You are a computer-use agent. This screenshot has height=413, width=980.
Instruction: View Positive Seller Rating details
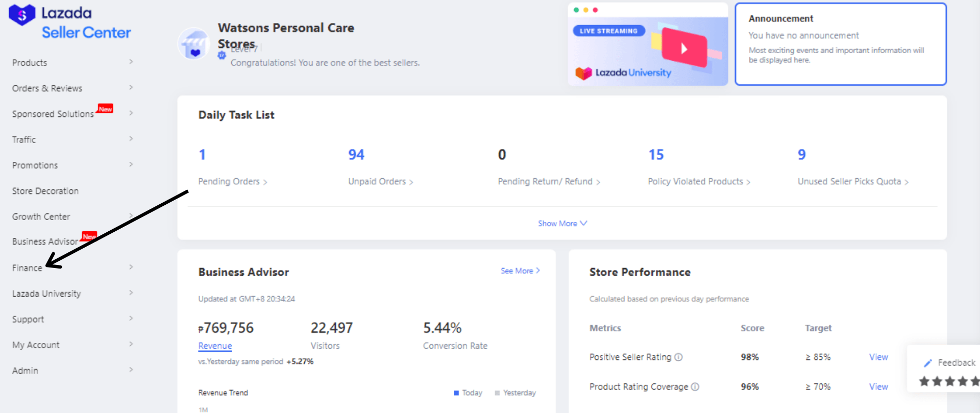pos(878,357)
